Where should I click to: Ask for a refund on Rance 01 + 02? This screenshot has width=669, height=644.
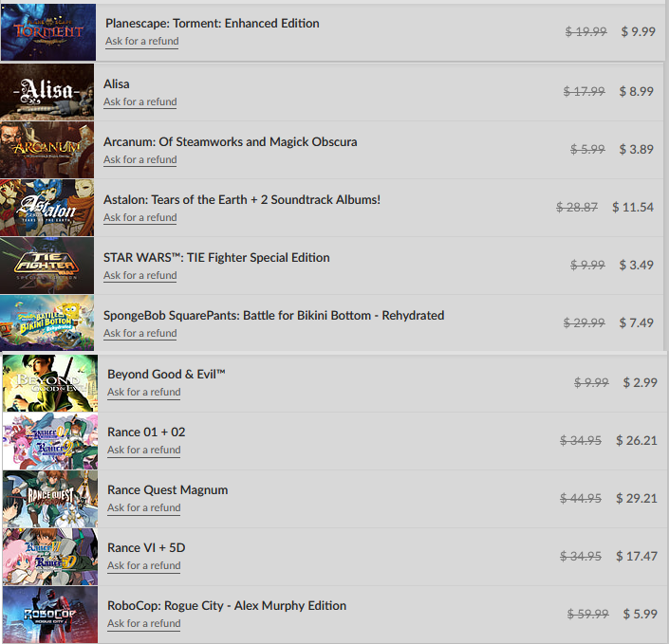coord(144,450)
